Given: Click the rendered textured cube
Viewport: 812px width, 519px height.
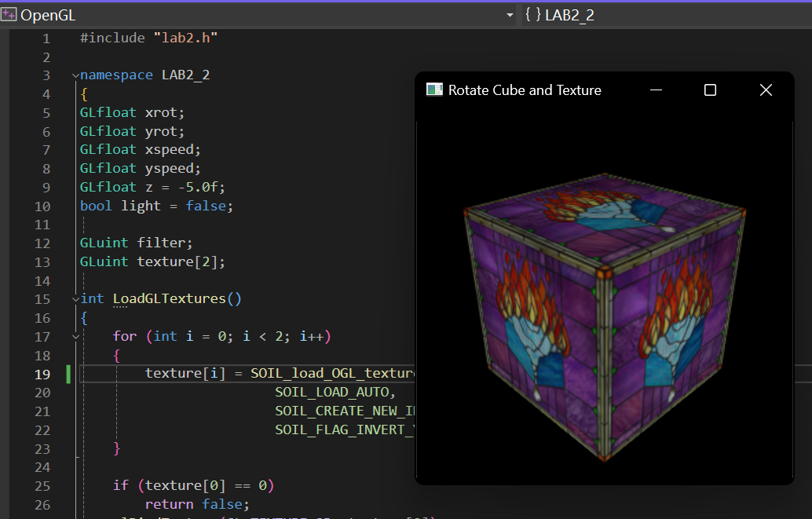Looking at the screenshot, I should [605, 316].
